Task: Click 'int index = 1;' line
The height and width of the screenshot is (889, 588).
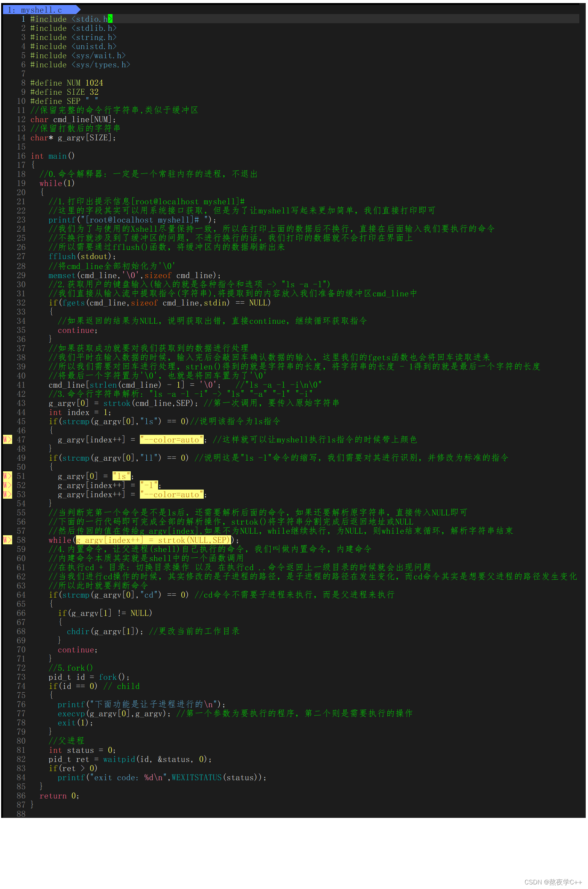Action: [x=80, y=412]
